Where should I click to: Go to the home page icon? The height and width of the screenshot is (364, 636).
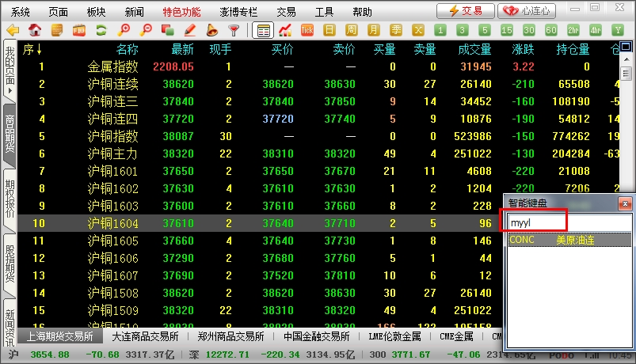(35, 30)
